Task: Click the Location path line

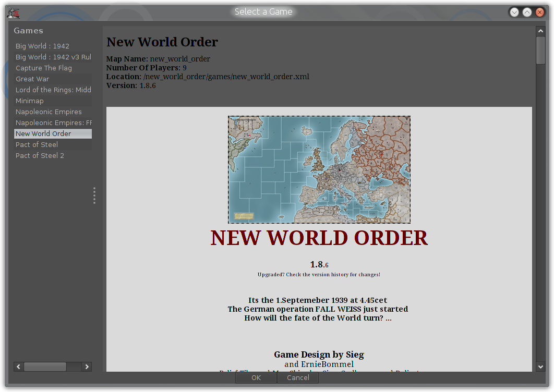Action: pos(208,76)
